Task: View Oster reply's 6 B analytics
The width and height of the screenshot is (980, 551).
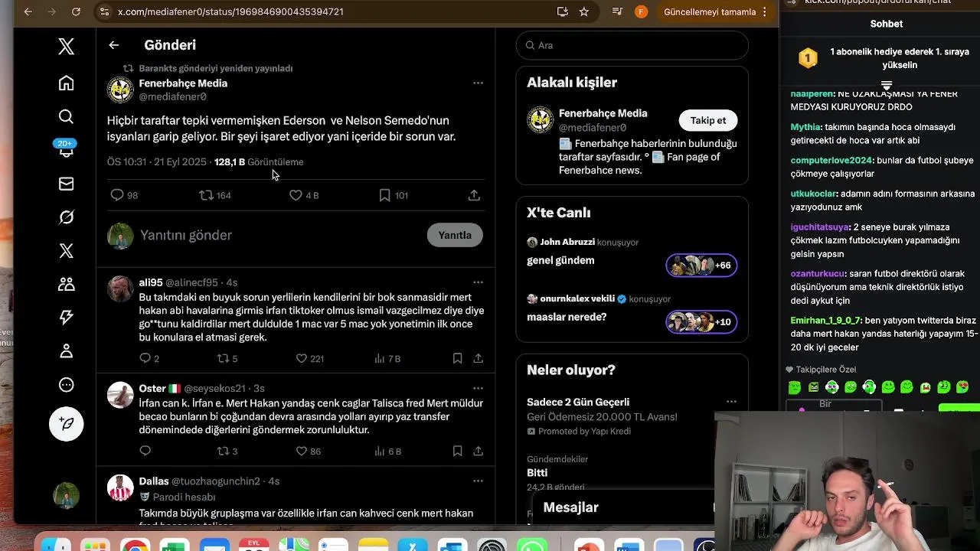Action: (387, 451)
